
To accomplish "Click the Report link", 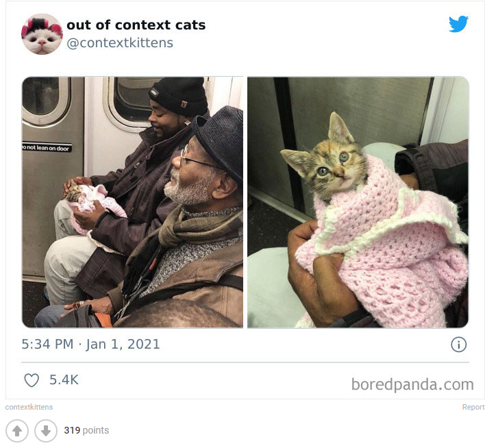I will pyautogui.click(x=473, y=407).
